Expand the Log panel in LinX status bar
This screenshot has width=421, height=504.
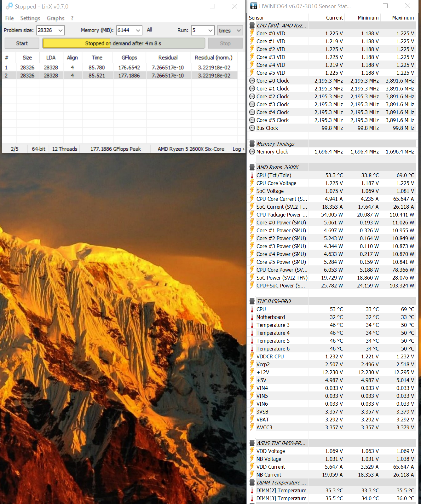pyautogui.click(x=239, y=149)
